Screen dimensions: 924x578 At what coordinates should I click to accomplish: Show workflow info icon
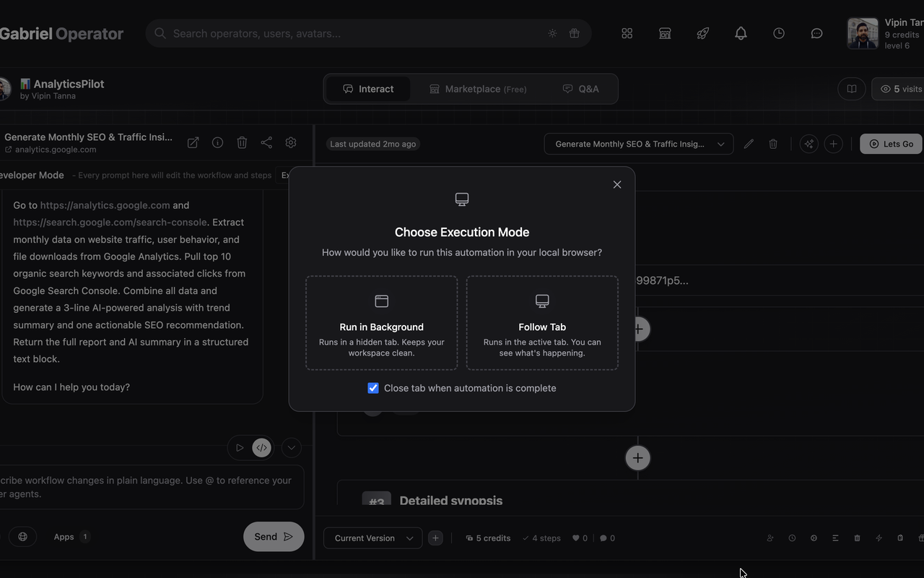click(217, 143)
